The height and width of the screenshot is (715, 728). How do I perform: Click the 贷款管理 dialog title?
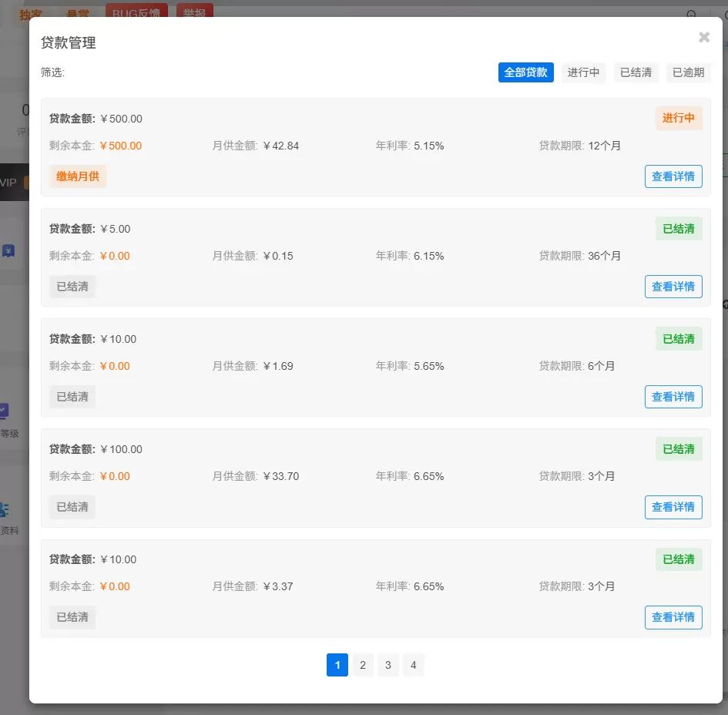tap(69, 42)
